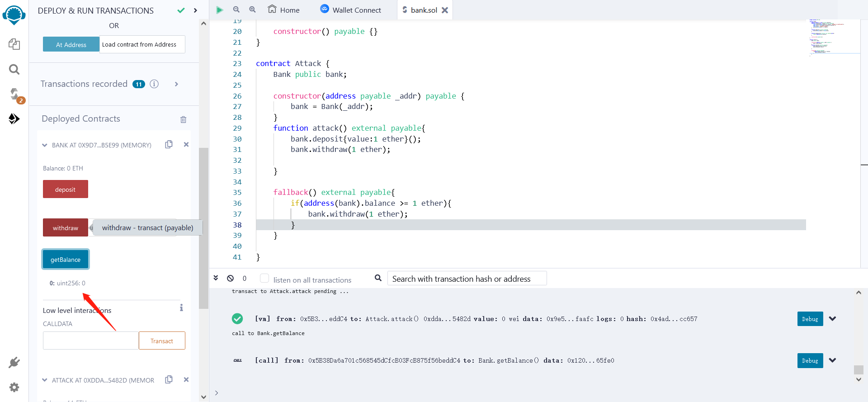Click the 'Balance: 0 ETH' label

63,168
